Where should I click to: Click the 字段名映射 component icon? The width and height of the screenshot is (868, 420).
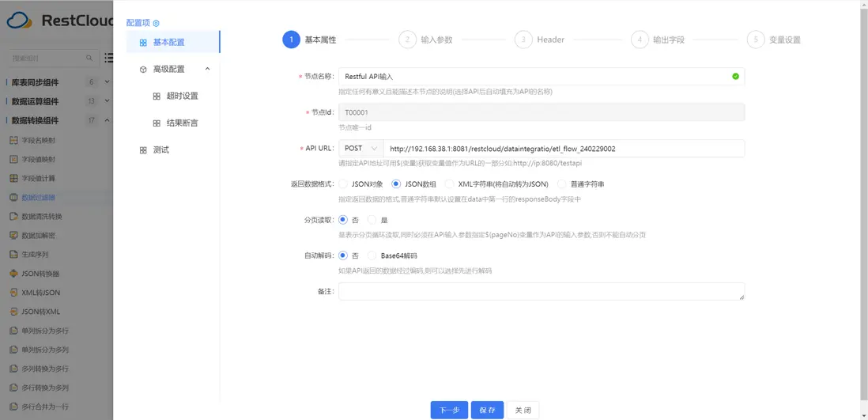coord(14,140)
